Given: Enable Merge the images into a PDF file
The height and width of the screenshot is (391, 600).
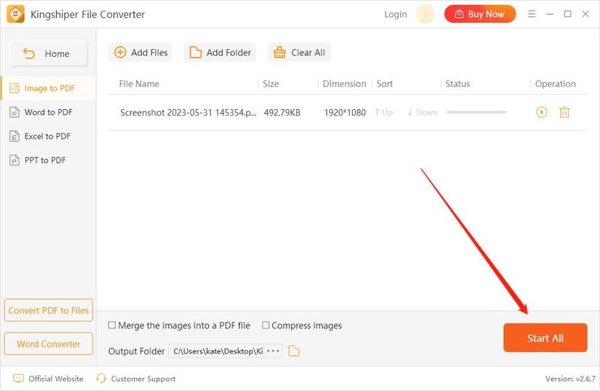Looking at the screenshot, I should tap(112, 325).
